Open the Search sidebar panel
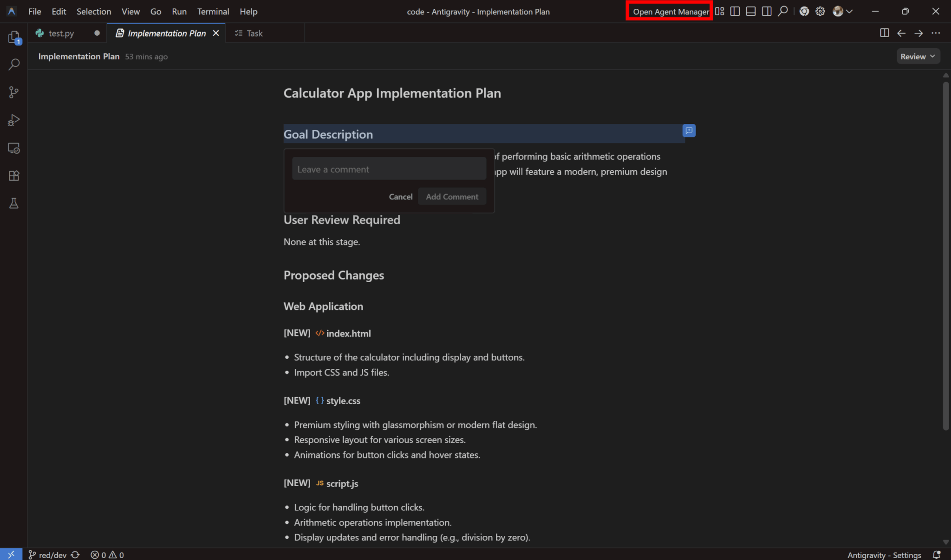 pos(14,64)
